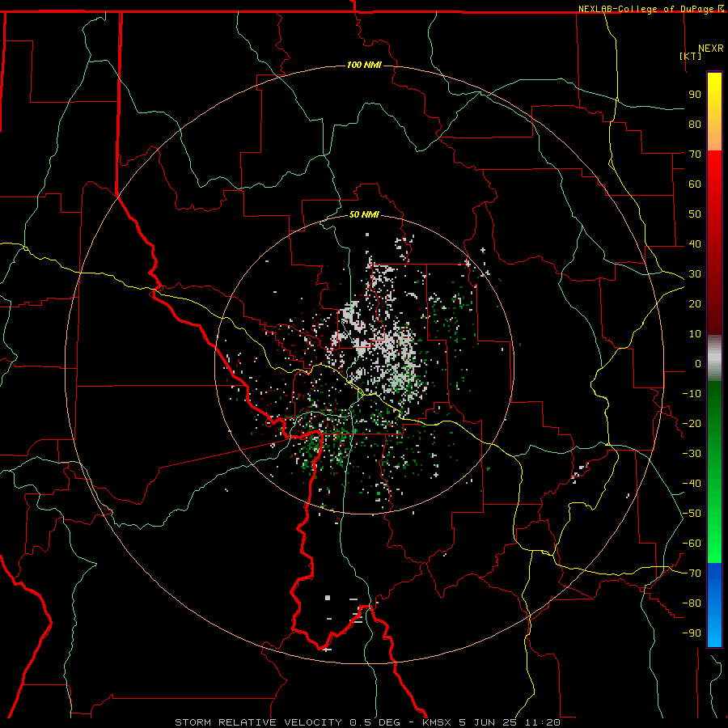Screen dimensions: 728x728
Task: Click the 30 value on velocity scale
Action: (x=695, y=274)
